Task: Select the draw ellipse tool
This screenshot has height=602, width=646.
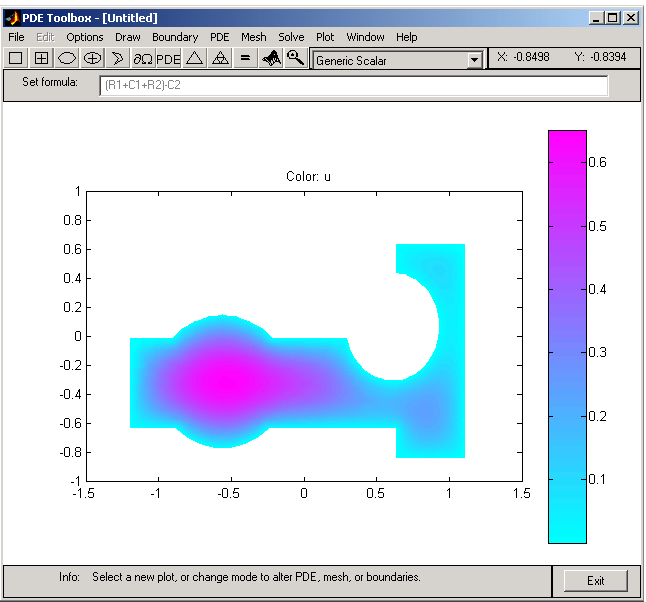Action: tap(67, 58)
